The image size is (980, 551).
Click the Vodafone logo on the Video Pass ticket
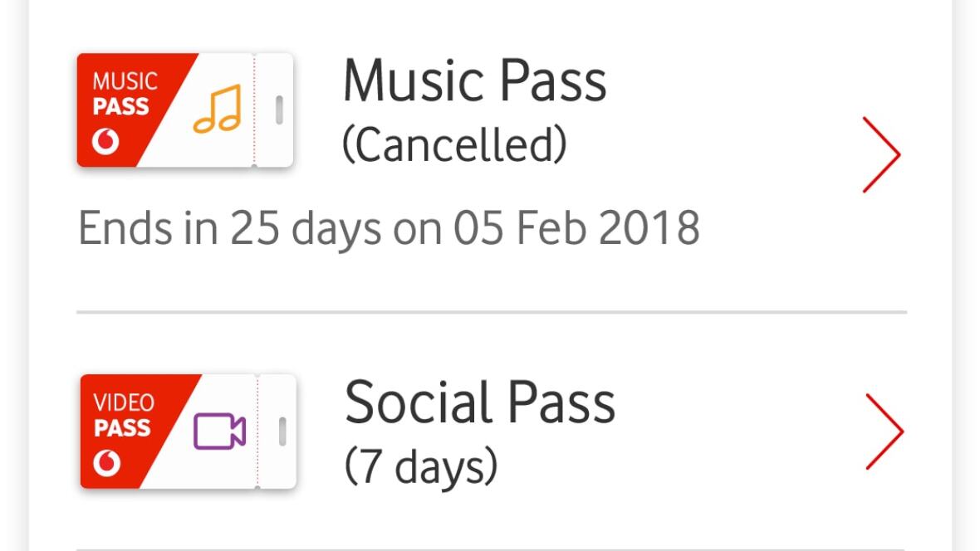click(107, 464)
